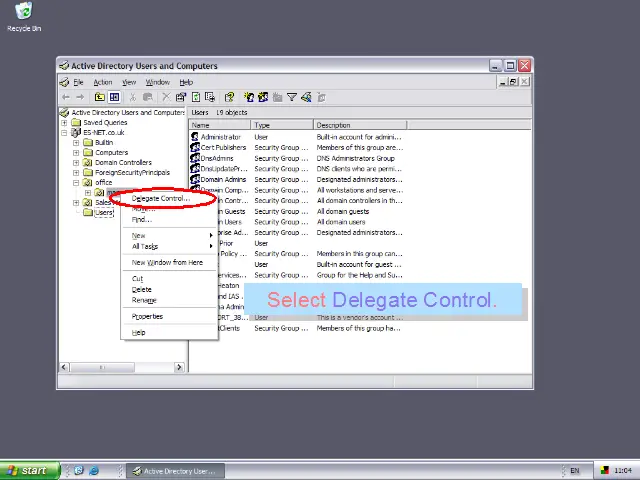Open the View menu in the menu bar

[x=129, y=82]
